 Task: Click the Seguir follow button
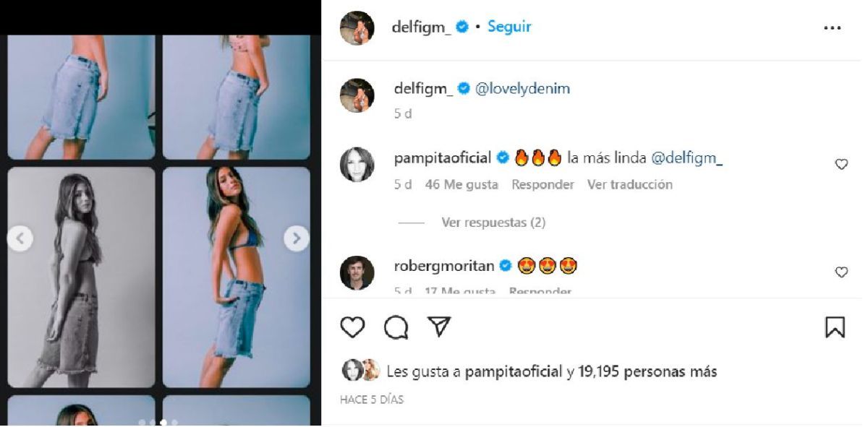[509, 27]
